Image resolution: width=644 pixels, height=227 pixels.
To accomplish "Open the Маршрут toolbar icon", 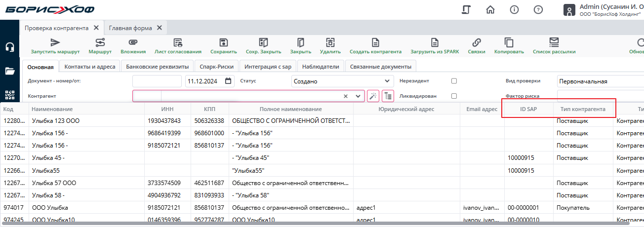I will tap(100, 43).
